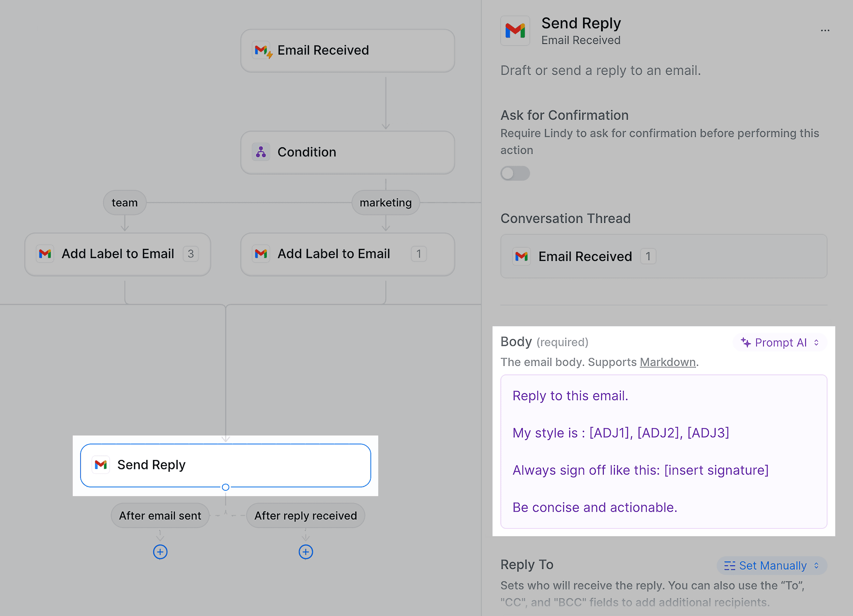Click the Gmail icon on the marketing Add Label node
Viewport: 853px width, 616px height.
(x=261, y=254)
